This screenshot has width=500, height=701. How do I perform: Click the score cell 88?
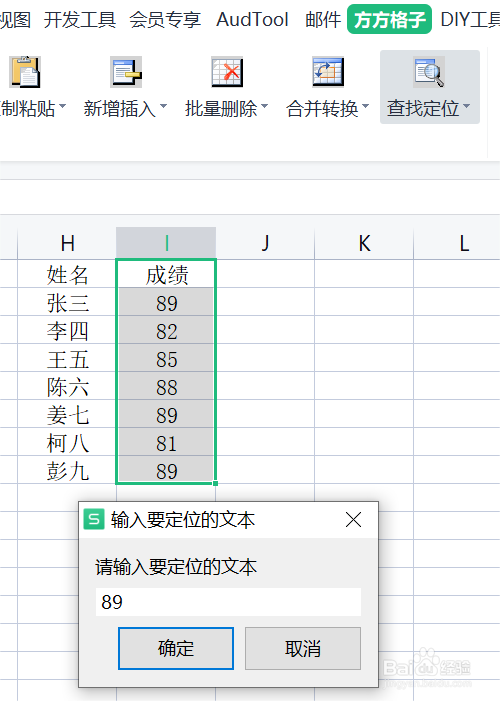(x=166, y=387)
